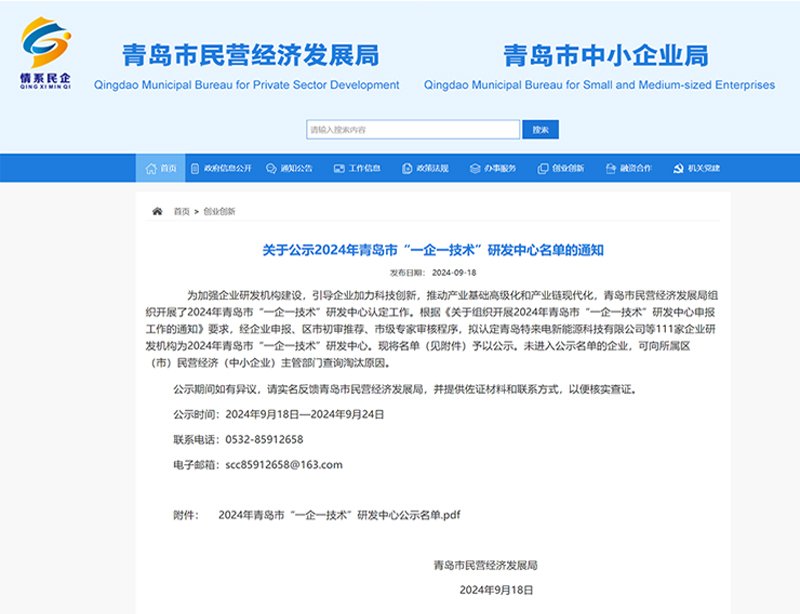Open the 机关党建 menu item
The height and width of the screenshot is (614, 800).
[x=696, y=168]
